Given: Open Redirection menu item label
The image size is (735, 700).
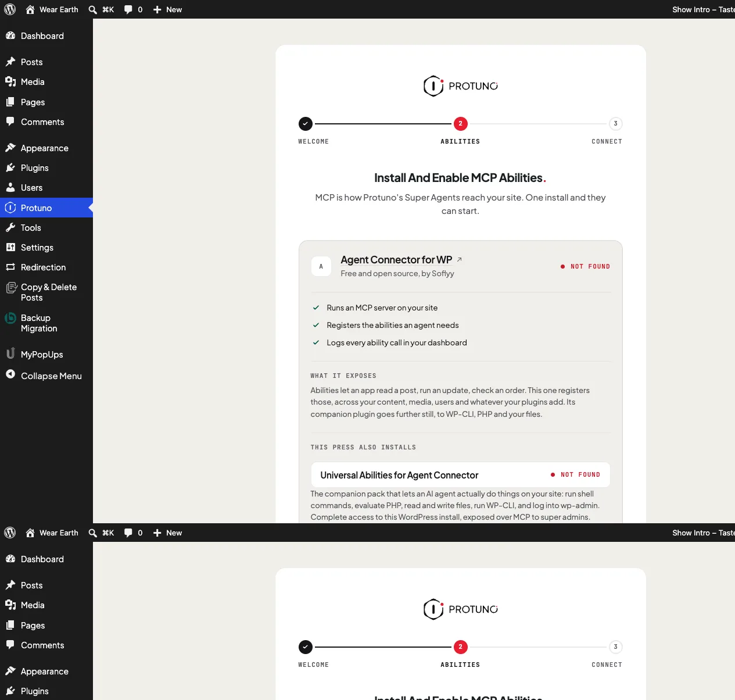Looking at the screenshot, I should pos(43,267).
